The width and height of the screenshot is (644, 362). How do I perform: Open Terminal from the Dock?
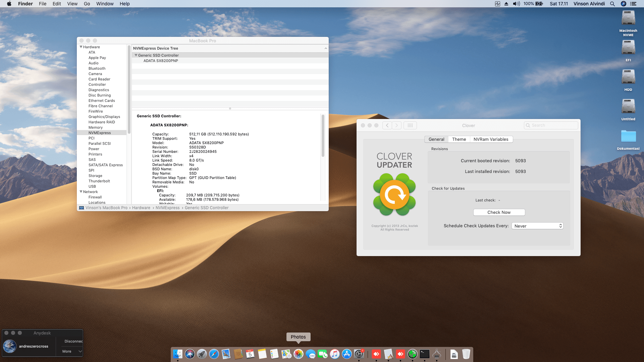tap(424, 354)
